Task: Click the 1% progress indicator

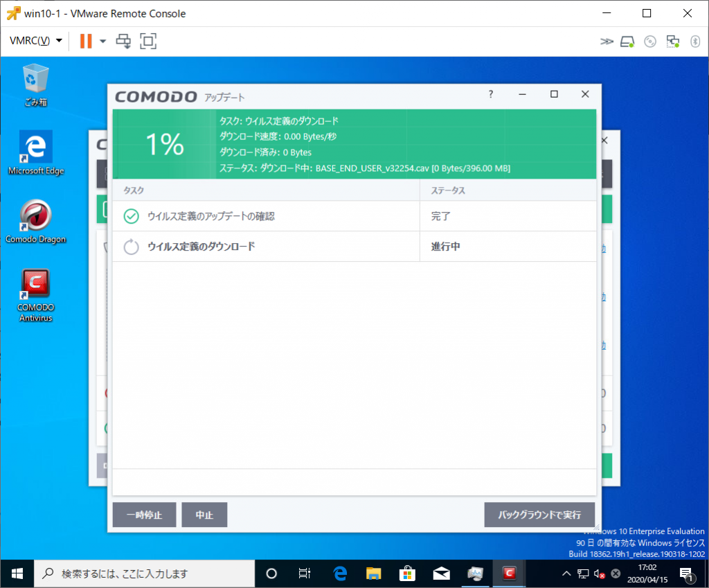Action: (165, 144)
